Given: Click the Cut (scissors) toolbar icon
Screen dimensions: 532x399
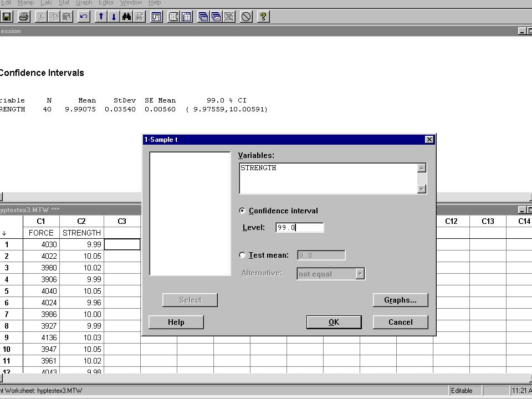Looking at the screenshot, I should click(41, 17).
